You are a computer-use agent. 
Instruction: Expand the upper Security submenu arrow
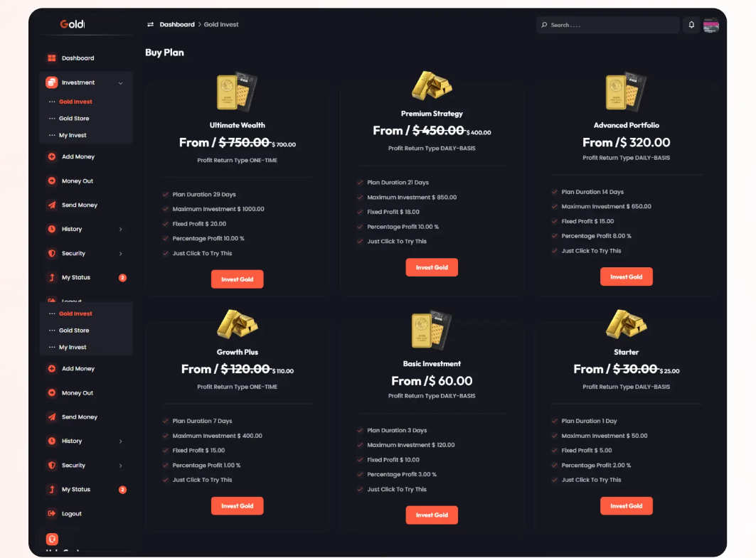(x=120, y=254)
